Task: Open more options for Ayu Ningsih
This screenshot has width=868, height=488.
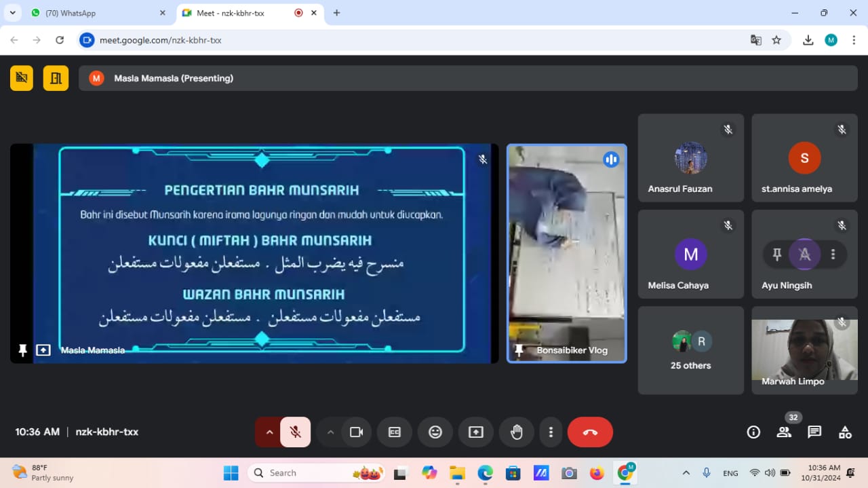Action: (833, 254)
